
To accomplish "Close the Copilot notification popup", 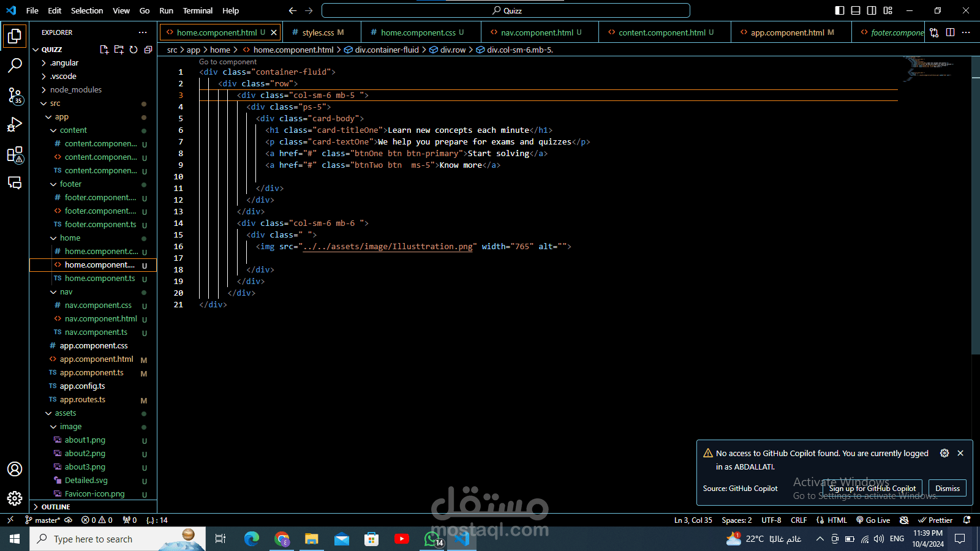I will click(960, 453).
